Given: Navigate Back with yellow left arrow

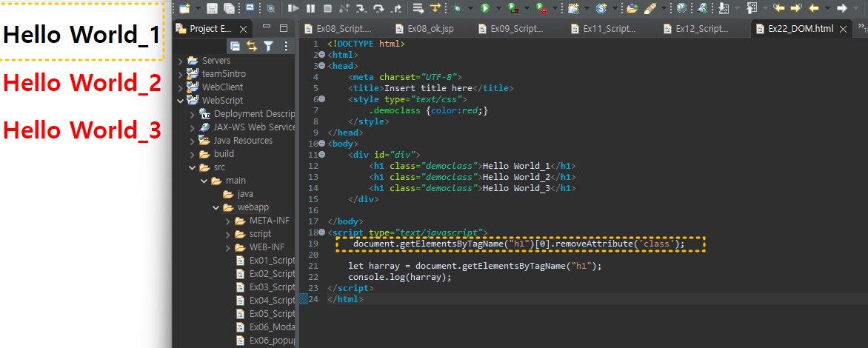Looking at the screenshot, I should tap(813, 8).
